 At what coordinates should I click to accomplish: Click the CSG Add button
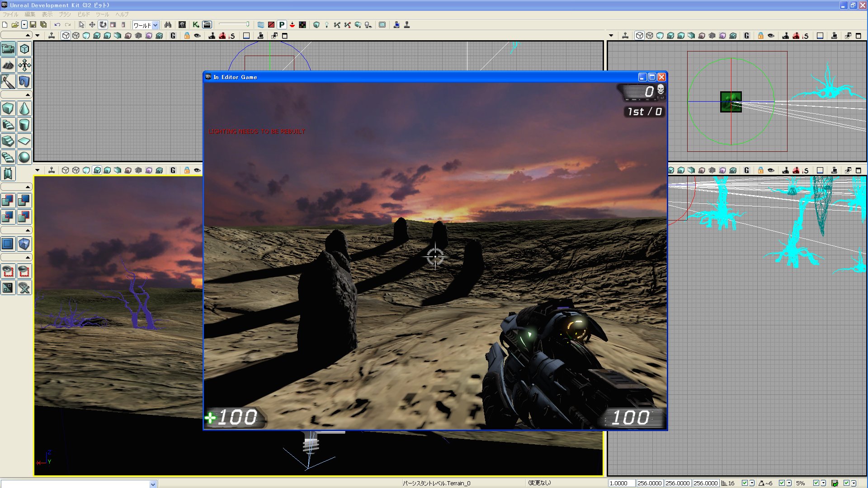8,200
